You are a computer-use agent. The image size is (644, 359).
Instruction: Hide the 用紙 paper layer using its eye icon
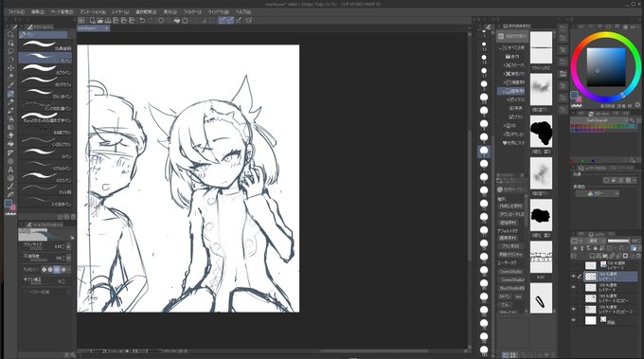click(574, 320)
